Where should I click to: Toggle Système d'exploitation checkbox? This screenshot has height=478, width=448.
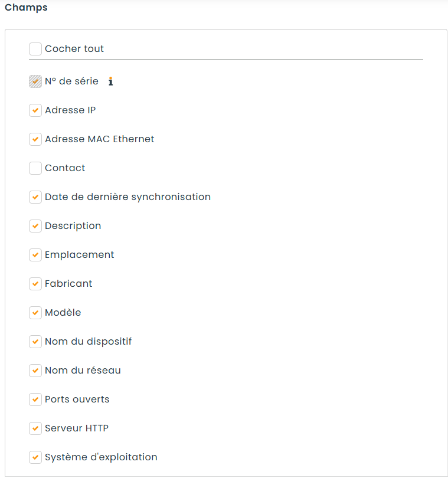point(35,457)
